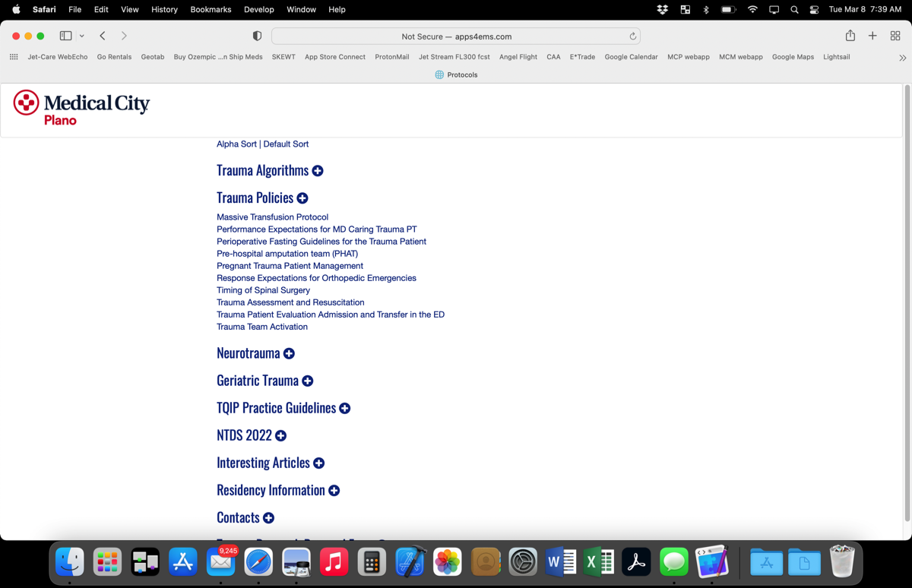Viewport: 912px width, 588px height.
Task: Expand the Neurotrauma section
Action: [x=289, y=354]
